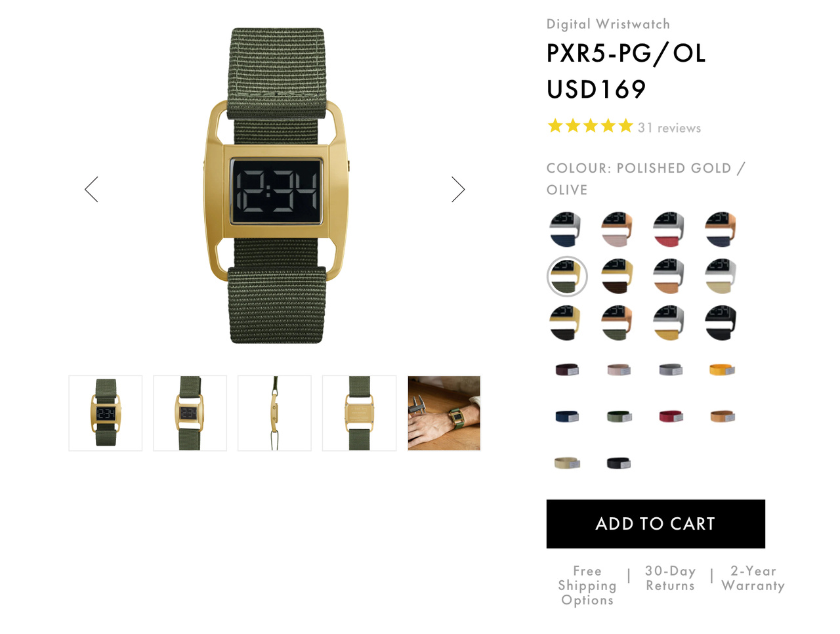
Task: View the wrist lifestyle photo thumbnail
Action: [x=444, y=413]
